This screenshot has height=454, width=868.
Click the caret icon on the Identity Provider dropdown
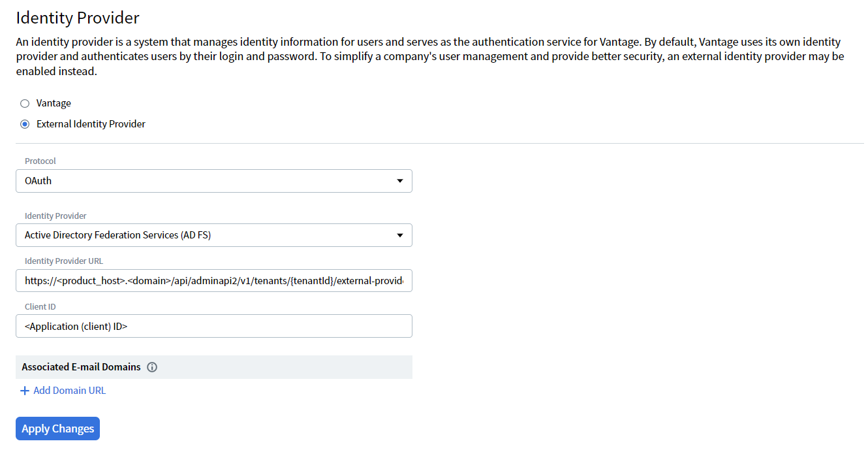pos(399,235)
